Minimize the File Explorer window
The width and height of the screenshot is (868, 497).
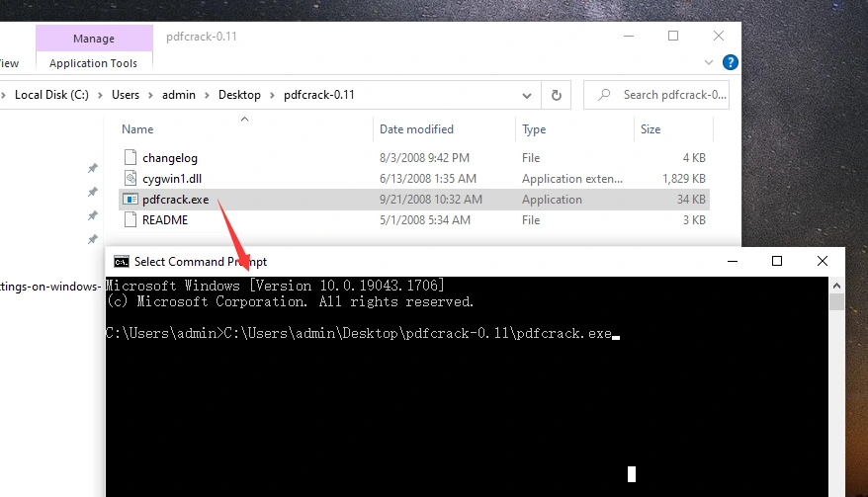[629, 36]
